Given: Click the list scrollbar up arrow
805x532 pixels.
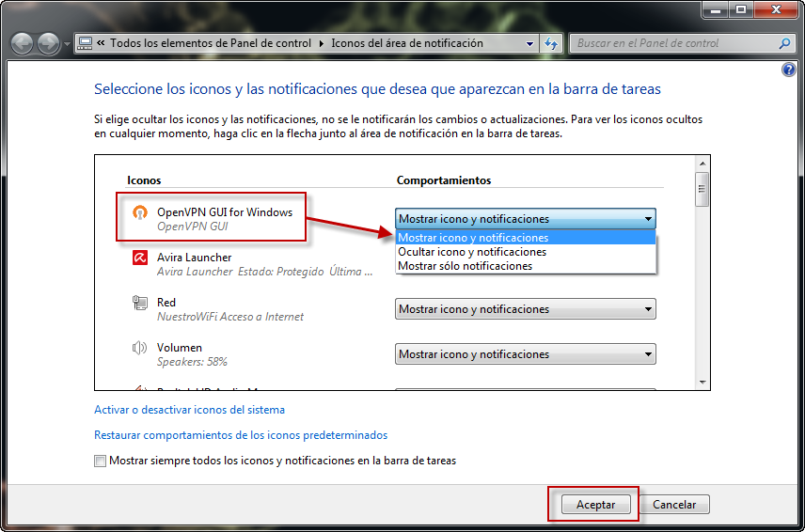Looking at the screenshot, I should coord(702,164).
